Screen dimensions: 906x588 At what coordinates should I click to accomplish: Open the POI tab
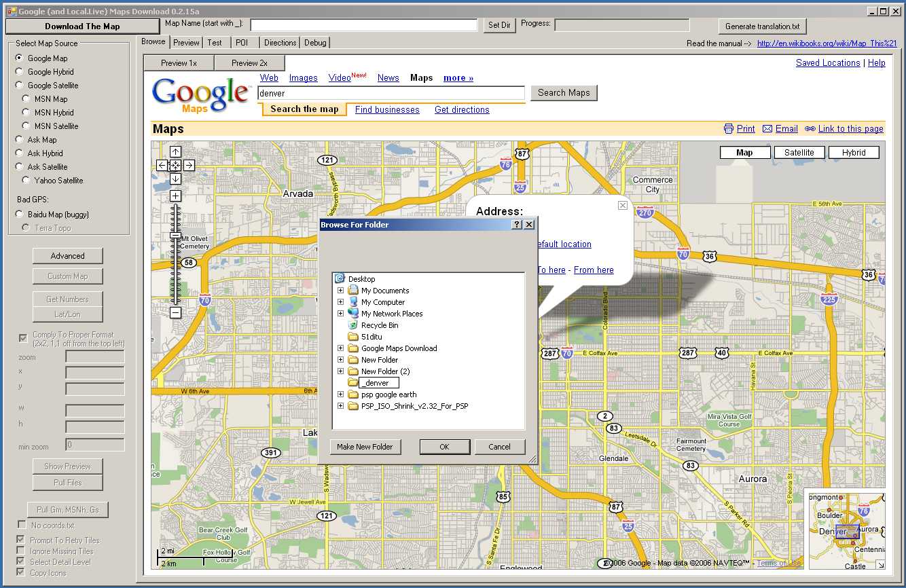click(242, 43)
